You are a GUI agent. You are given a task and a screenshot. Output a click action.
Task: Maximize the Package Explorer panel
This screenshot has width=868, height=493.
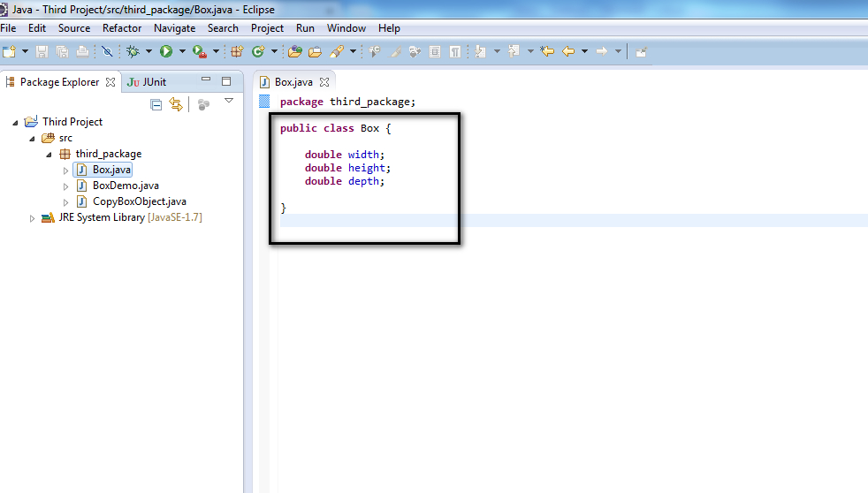click(226, 81)
